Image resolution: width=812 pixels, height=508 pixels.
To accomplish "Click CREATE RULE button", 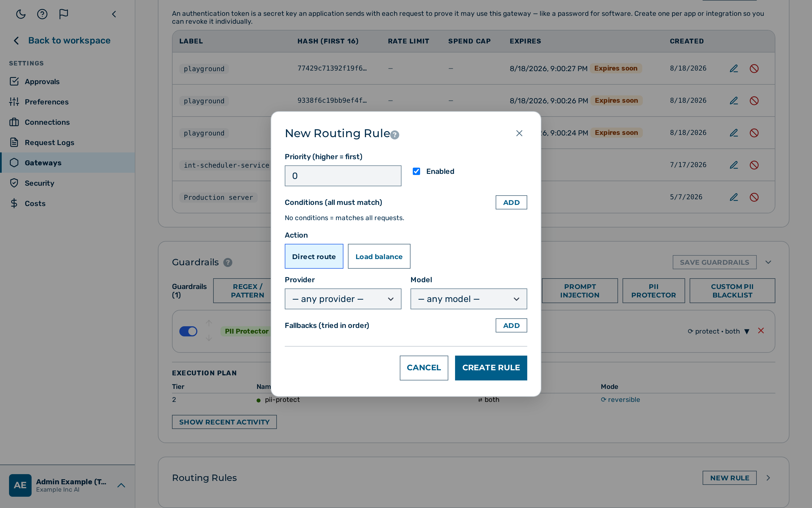I will coord(491,368).
